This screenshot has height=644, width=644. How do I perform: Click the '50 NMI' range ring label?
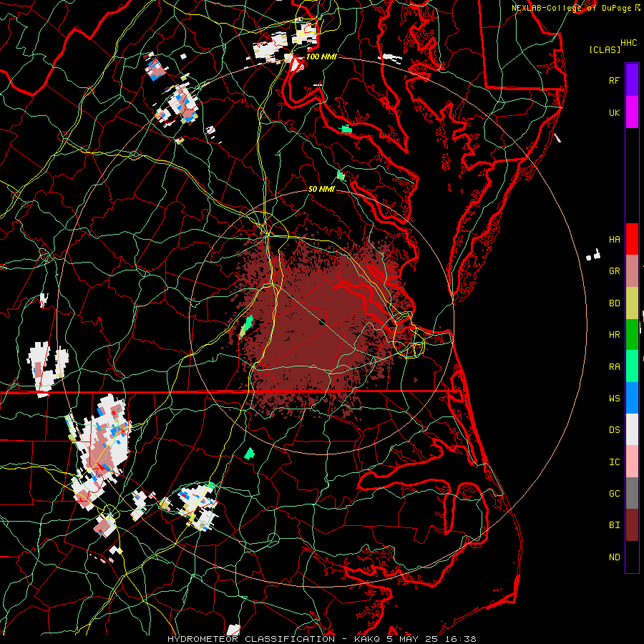(321, 190)
